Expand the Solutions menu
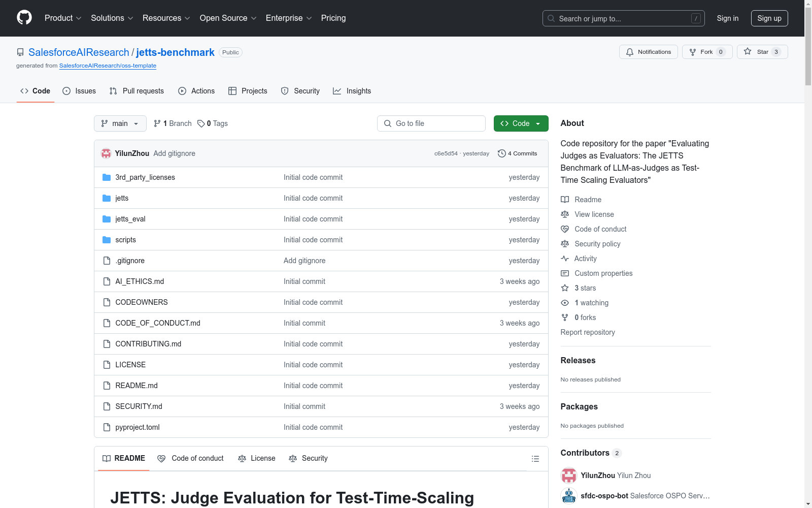 [112, 18]
